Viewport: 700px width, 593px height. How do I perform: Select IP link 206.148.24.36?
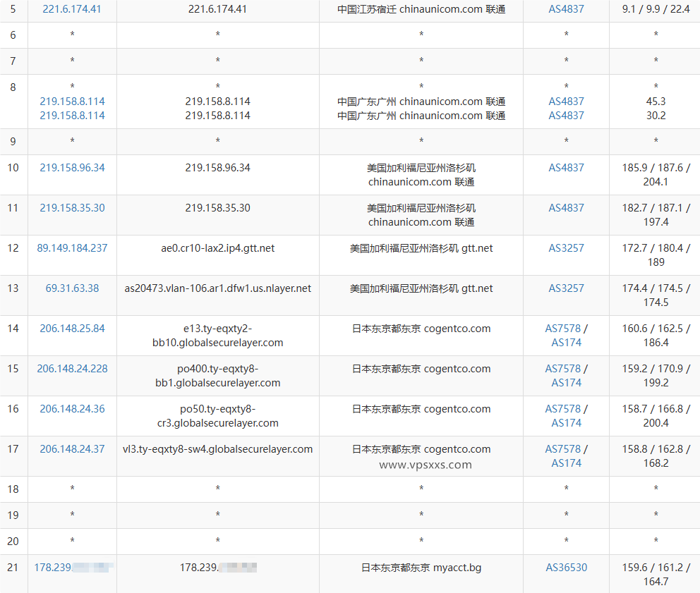71,408
